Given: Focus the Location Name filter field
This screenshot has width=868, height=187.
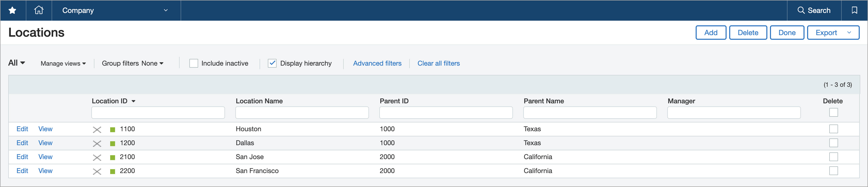Looking at the screenshot, I should tap(302, 113).
